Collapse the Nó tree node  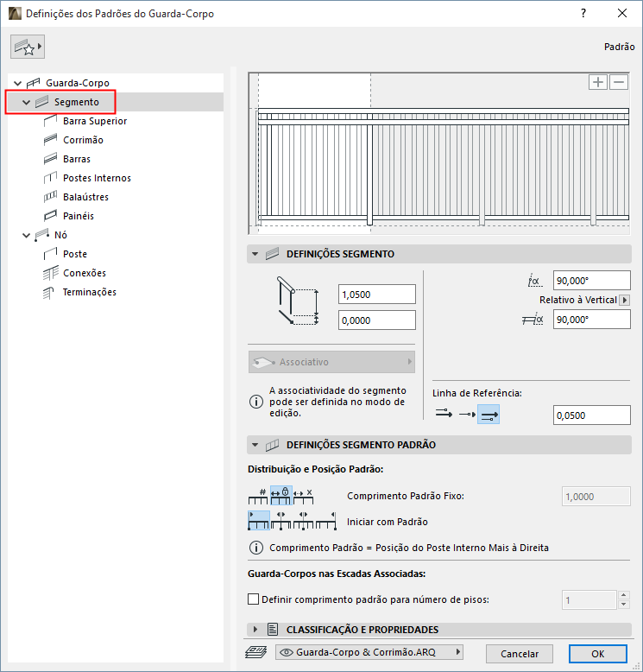(26, 235)
